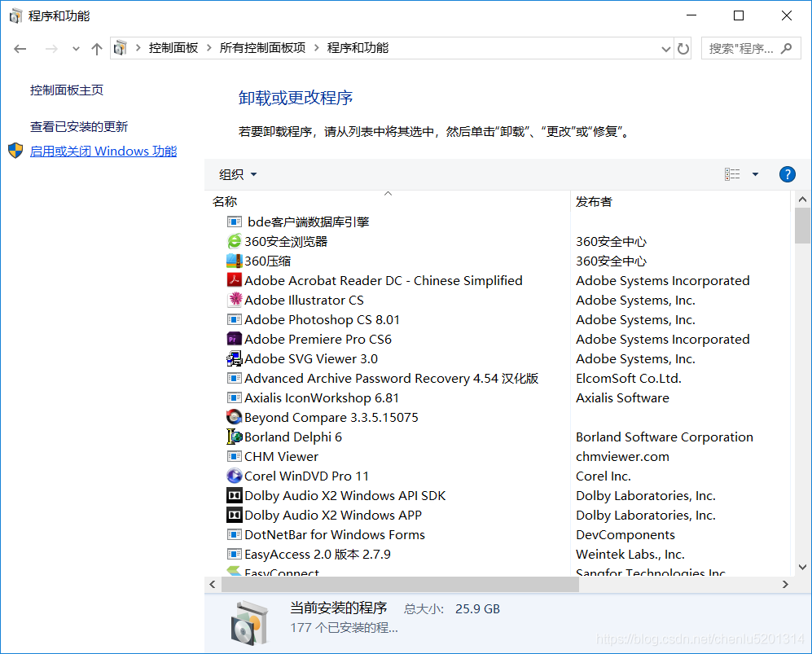Go back with the left arrow
812x654 pixels.
20,49
